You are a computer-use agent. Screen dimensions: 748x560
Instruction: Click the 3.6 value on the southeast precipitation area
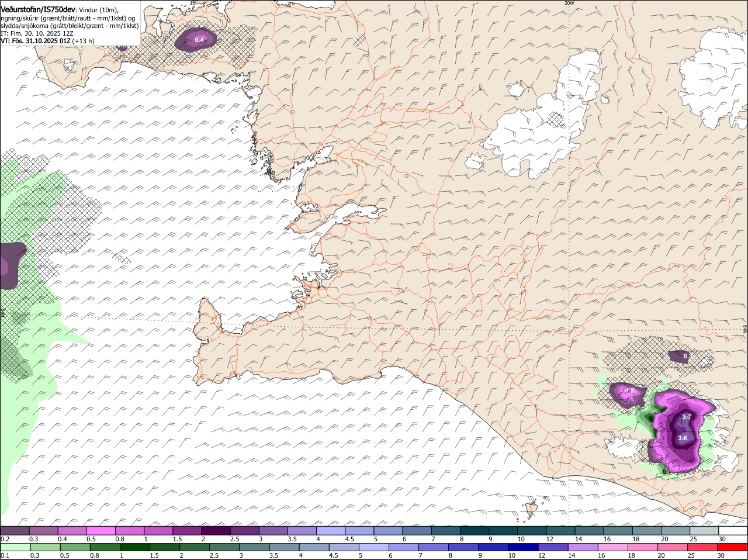pos(683,438)
